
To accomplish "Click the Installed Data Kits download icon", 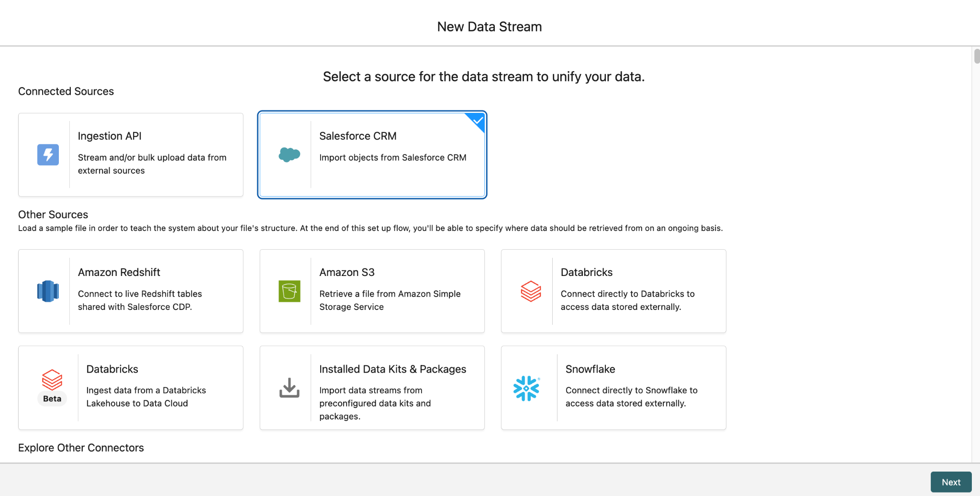I will (x=289, y=388).
